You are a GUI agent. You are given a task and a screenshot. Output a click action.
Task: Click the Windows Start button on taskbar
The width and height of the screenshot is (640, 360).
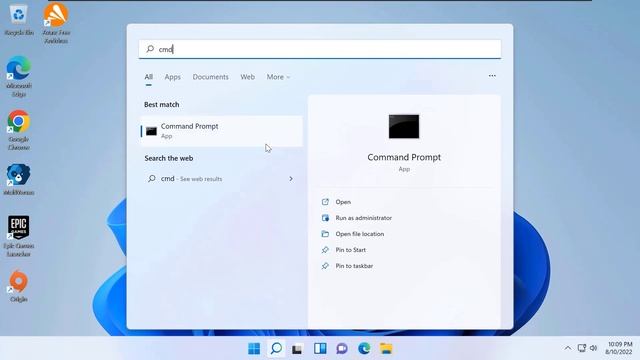point(254,349)
